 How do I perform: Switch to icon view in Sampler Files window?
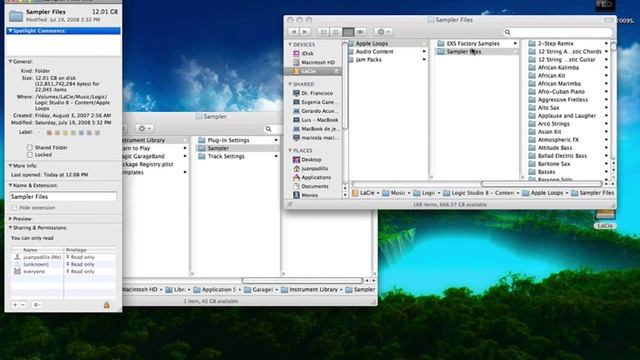323,31
